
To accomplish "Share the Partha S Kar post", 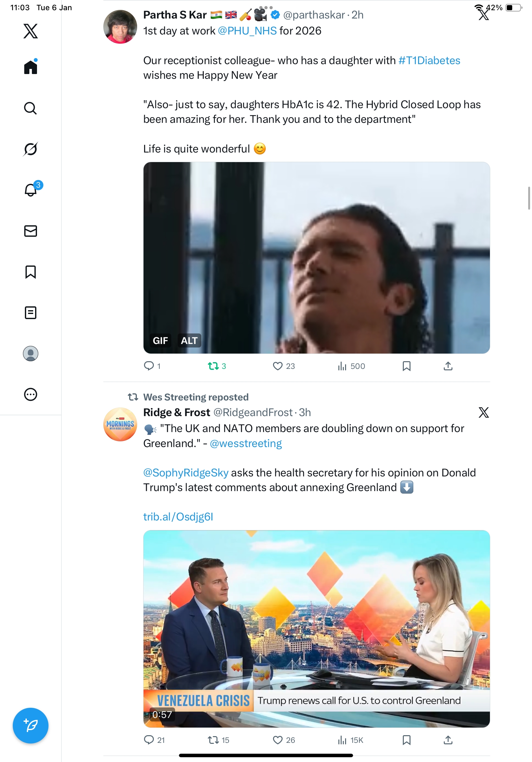I will pos(448,366).
